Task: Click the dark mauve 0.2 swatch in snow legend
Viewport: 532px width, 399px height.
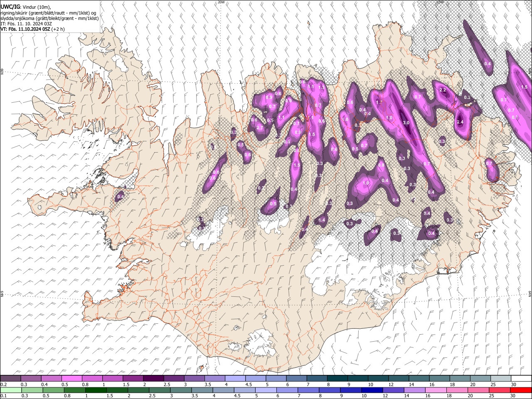Action: (x=10, y=378)
